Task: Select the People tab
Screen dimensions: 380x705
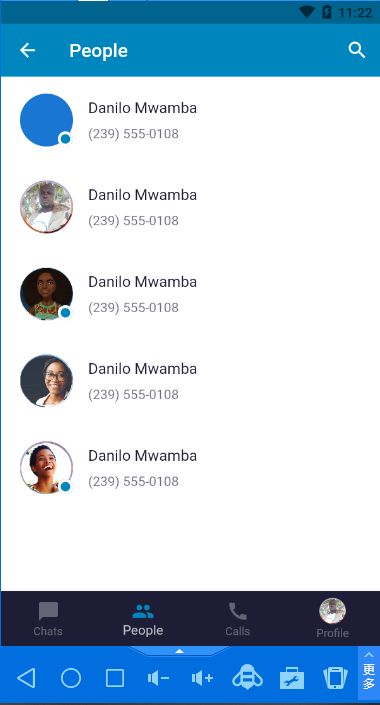Action: click(143, 619)
